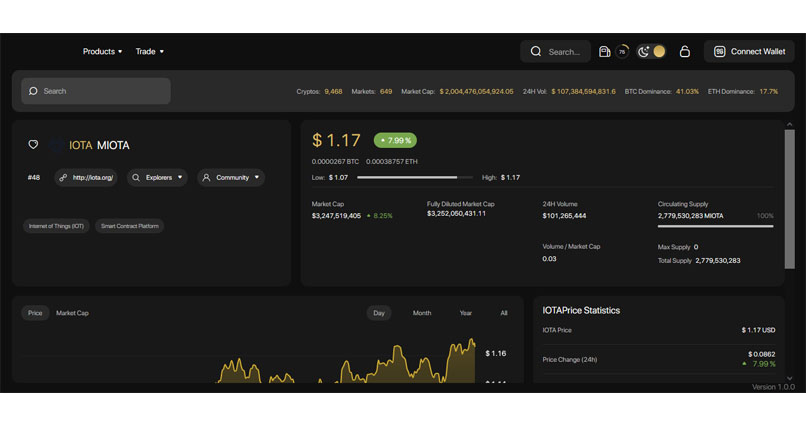Click the Smart Contract Platform tag
The width and height of the screenshot is (806, 430).
130,226
